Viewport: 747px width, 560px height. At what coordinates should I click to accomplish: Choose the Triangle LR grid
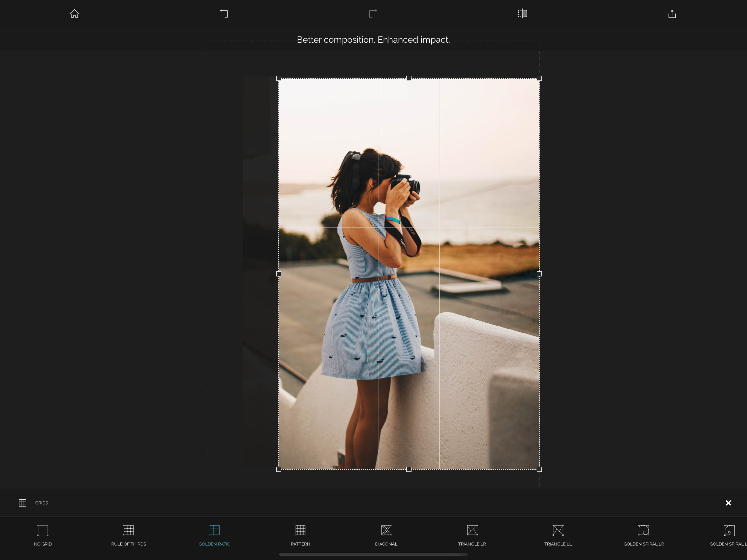click(472, 535)
